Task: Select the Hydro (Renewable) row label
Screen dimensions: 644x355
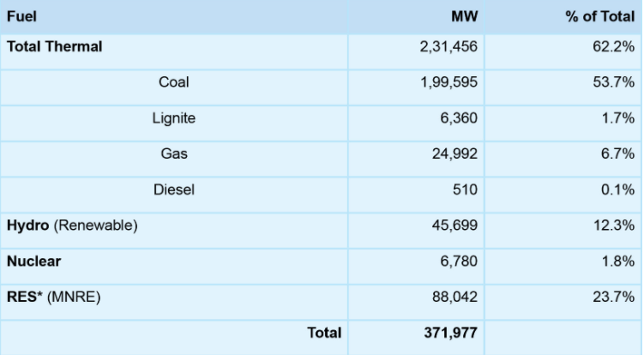Action: [x=72, y=226]
